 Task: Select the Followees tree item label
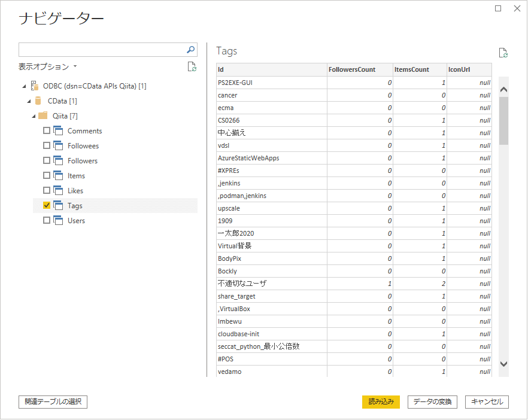(83, 146)
